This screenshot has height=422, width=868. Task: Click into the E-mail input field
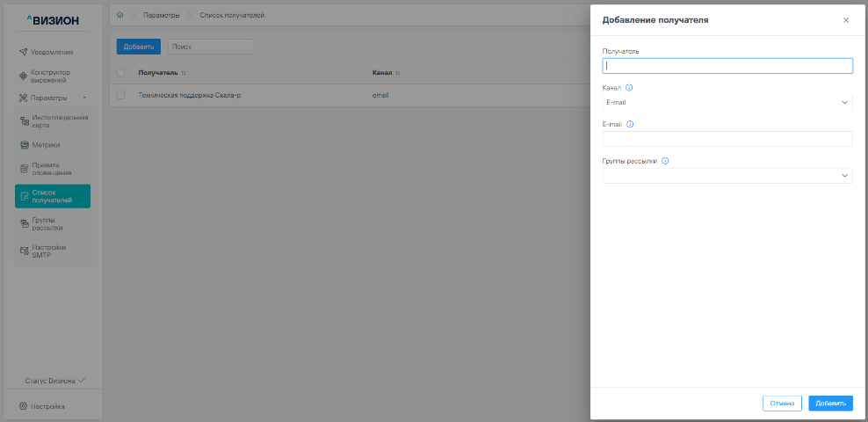click(x=727, y=139)
